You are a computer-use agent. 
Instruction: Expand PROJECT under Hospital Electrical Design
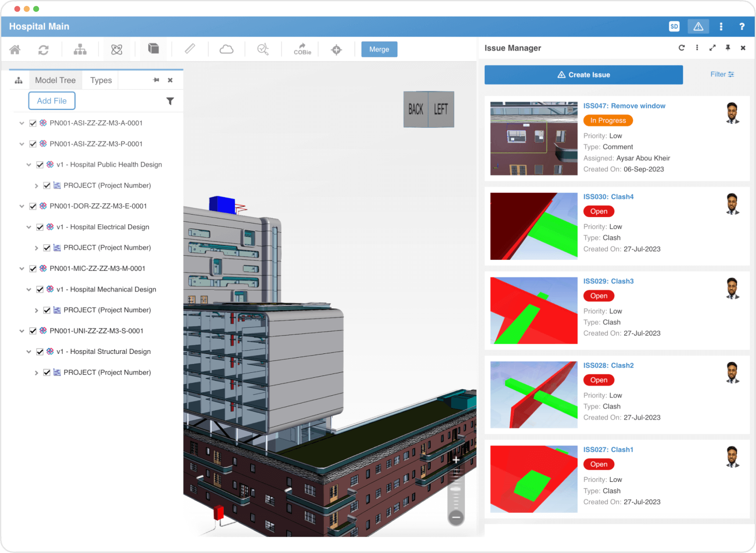coord(36,248)
